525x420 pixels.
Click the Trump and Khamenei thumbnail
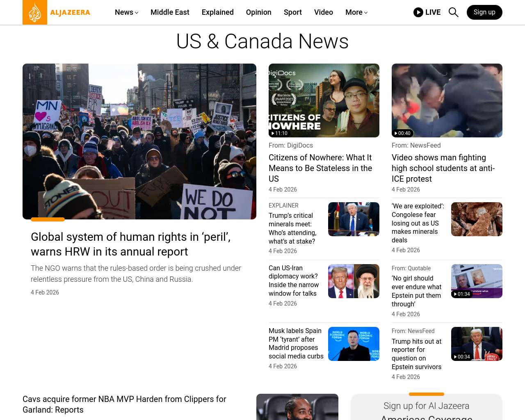click(x=354, y=281)
